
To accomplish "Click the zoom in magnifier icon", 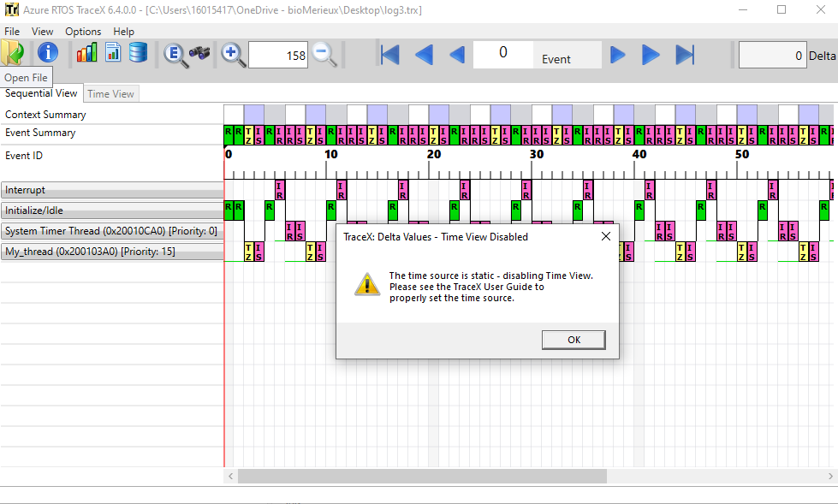I will (x=234, y=55).
